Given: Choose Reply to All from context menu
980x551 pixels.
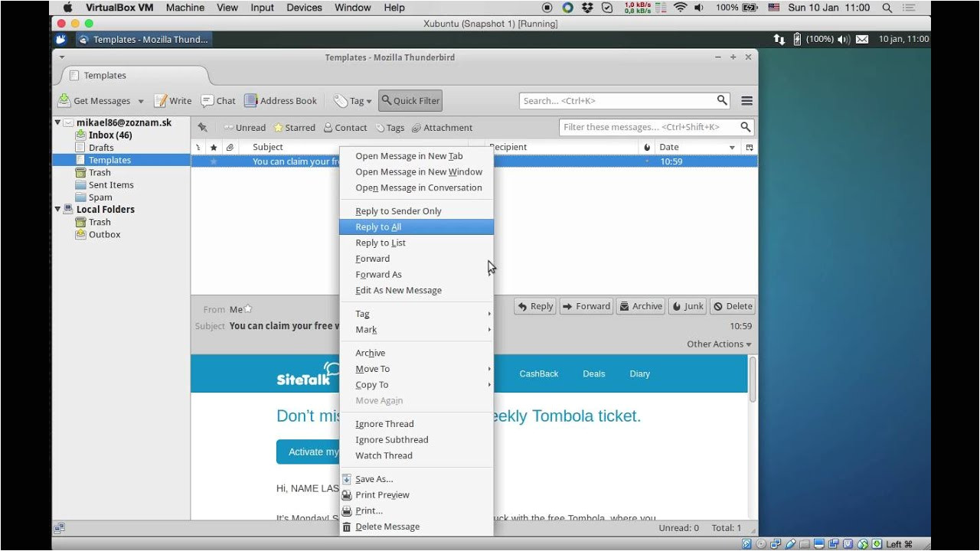Looking at the screenshot, I should point(416,227).
